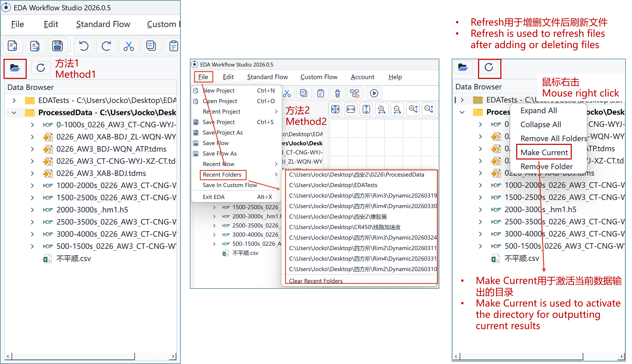Select Exit EDA in File menu
Viewport: 632px width, 364px height.
tap(236, 197)
